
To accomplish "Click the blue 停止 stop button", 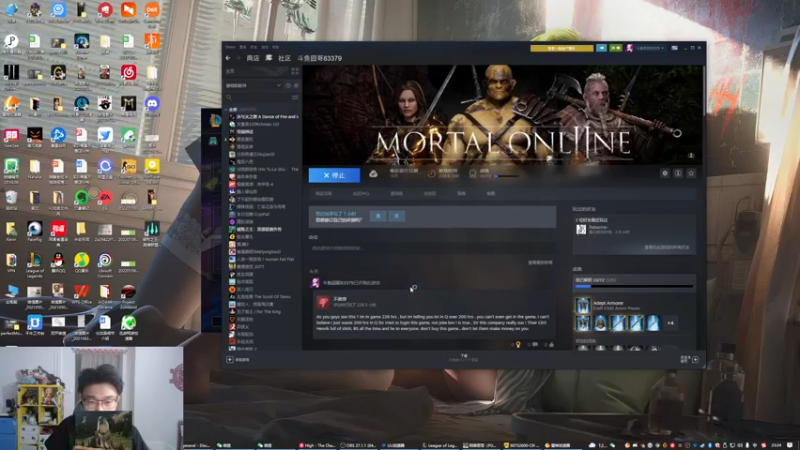I will tap(334, 175).
